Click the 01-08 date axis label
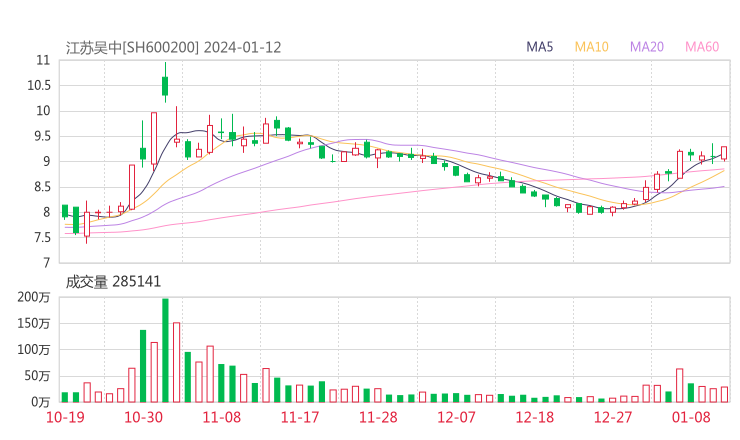 pyautogui.click(x=691, y=417)
